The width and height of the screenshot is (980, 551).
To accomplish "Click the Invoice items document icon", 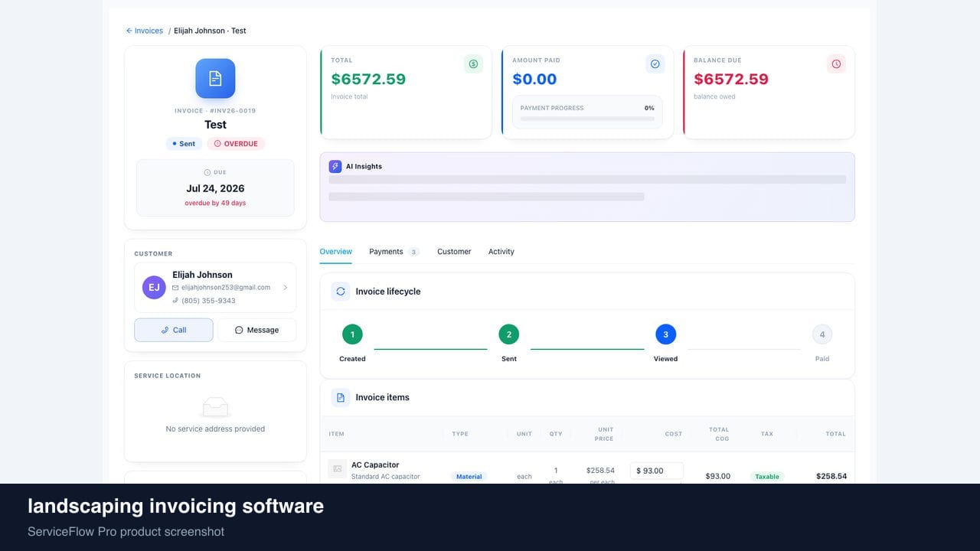I will 341,398.
